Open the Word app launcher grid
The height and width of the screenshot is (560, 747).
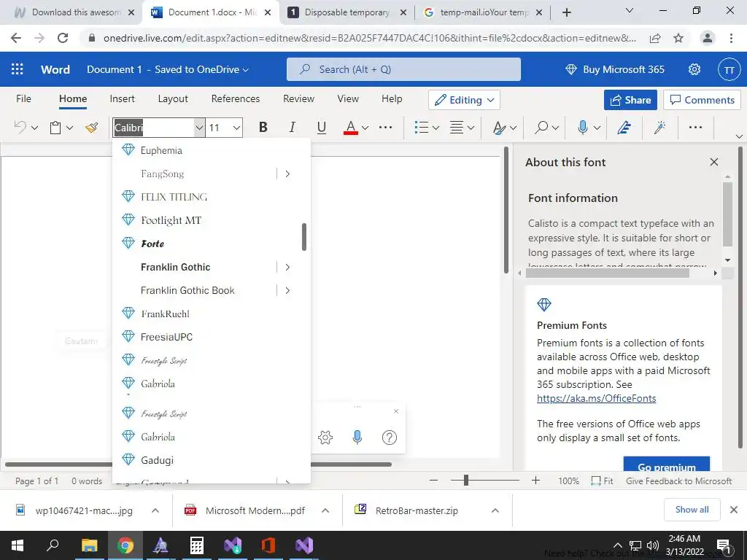(x=18, y=69)
